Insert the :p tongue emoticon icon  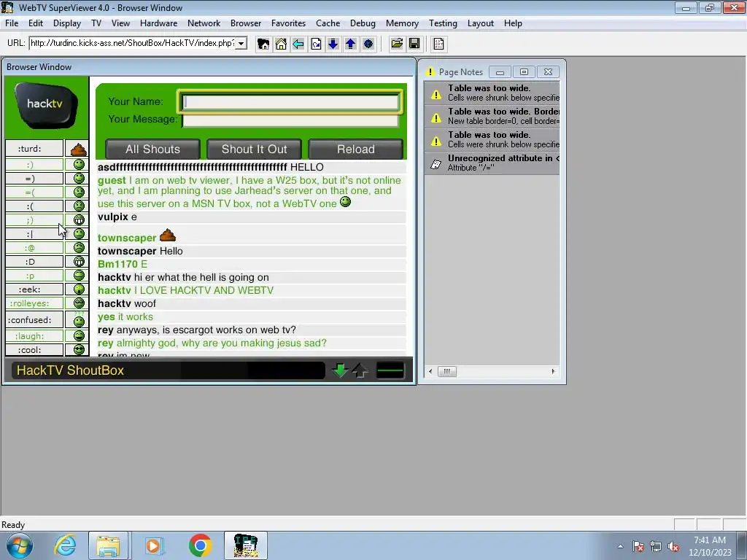pyautogui.click(x=79, y=275)
